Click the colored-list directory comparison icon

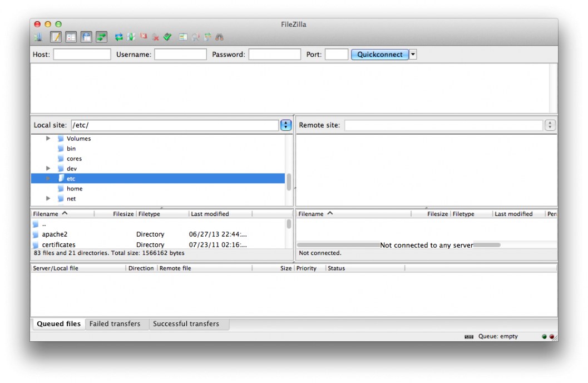pyautogui.click(x=183, y=37)
